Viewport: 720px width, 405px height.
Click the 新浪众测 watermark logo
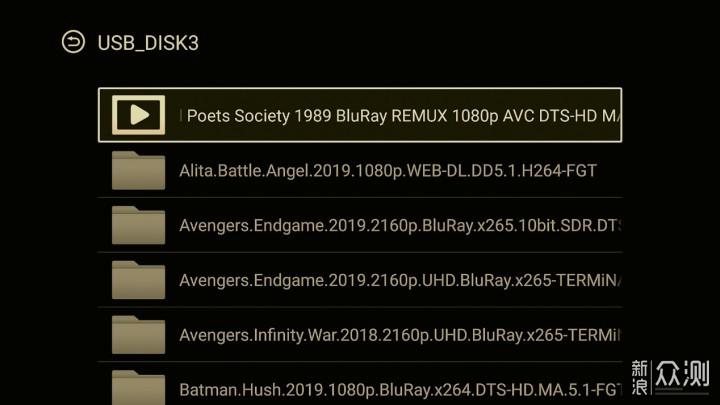(670, 377)
